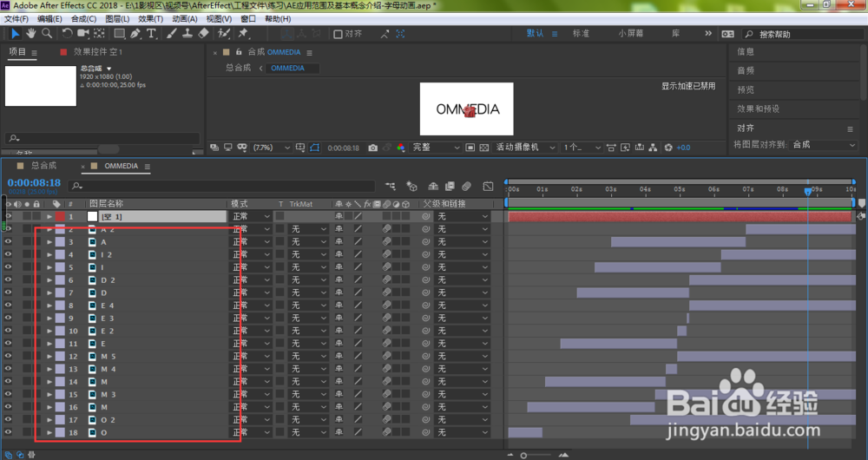Viewport: 868px width, 460px height.
Task: Open the composition flowchart icon
Action: [654, 148]
